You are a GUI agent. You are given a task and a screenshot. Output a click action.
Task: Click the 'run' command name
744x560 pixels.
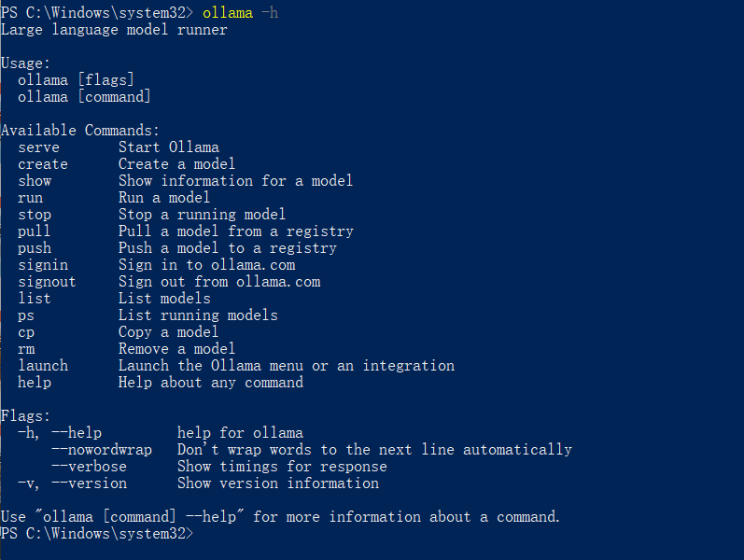click(31, 198)
